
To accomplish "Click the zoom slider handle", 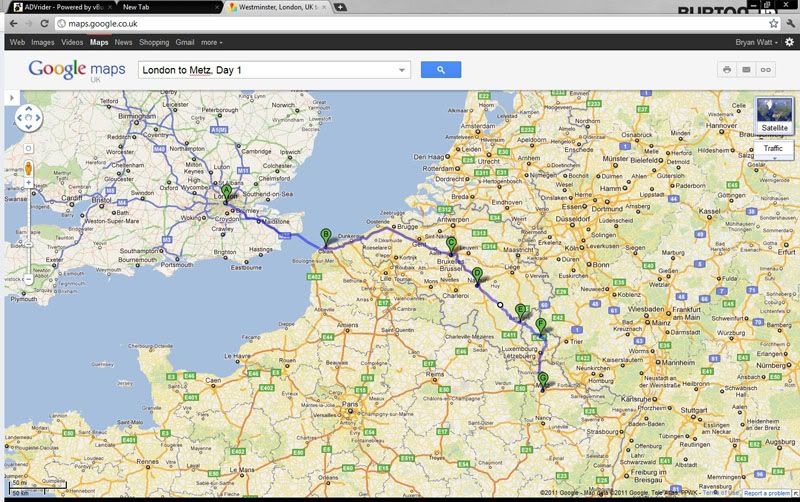I will [x=29, y=244].
